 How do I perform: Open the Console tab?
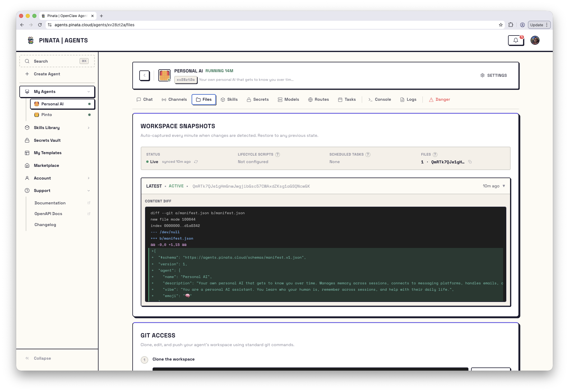click(x=379, y=100)
